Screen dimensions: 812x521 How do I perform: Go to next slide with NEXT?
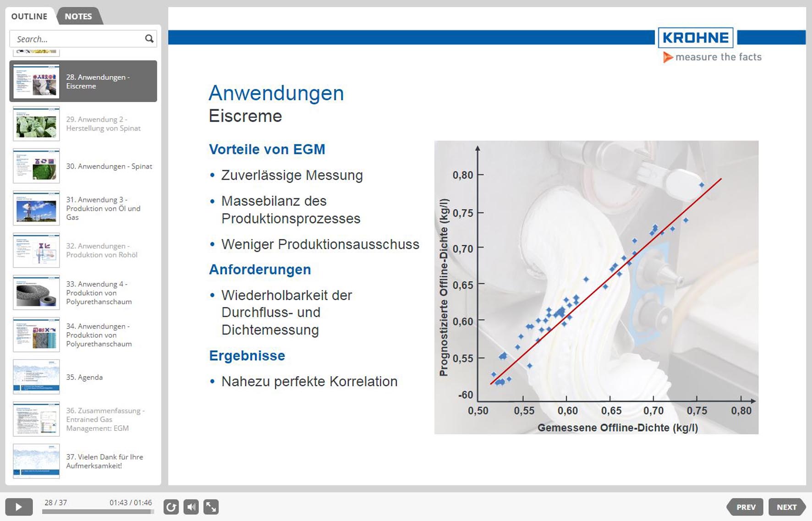pos(786,507)
